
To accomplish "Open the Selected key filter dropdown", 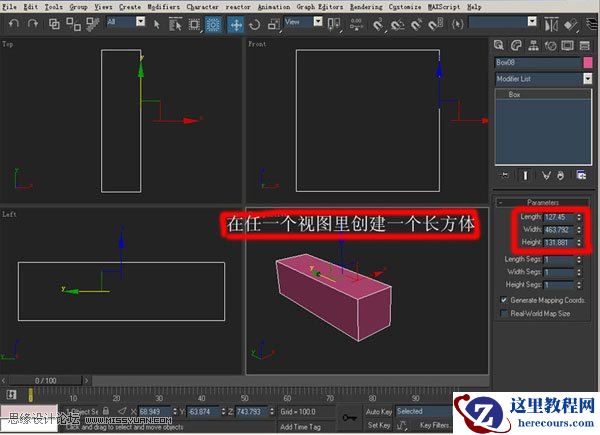I will pyautogui.click(x=424, y=411).
